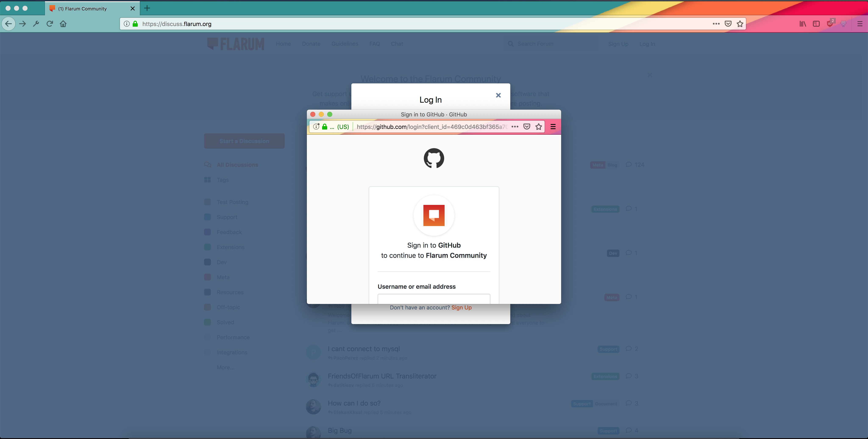Open the ellipsis menu in GitHub popup address bar

coord(515,127)
